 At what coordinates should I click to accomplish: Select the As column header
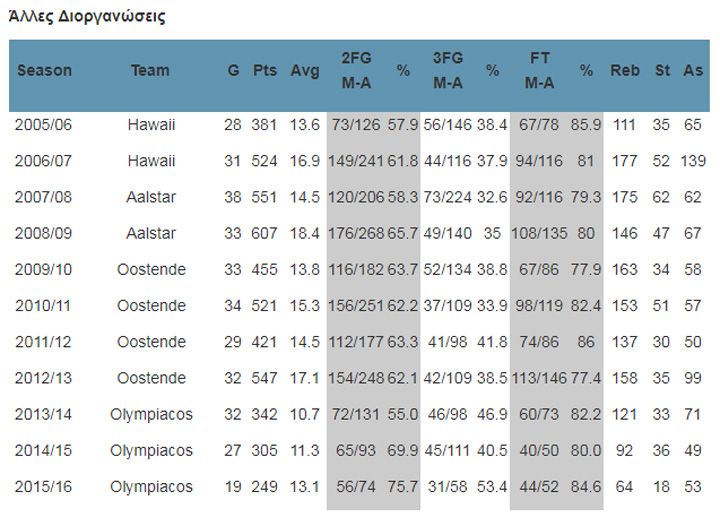(x=692, y=71)
